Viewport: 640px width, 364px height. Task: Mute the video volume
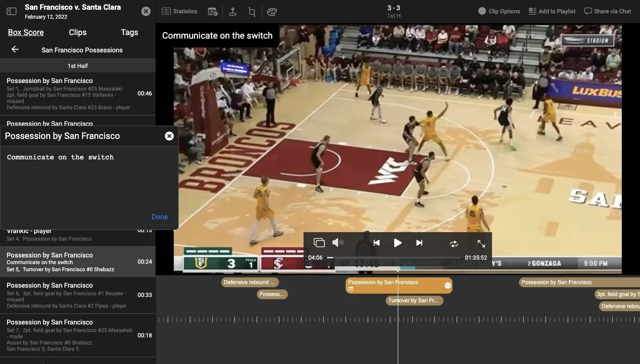pos(338,242)
